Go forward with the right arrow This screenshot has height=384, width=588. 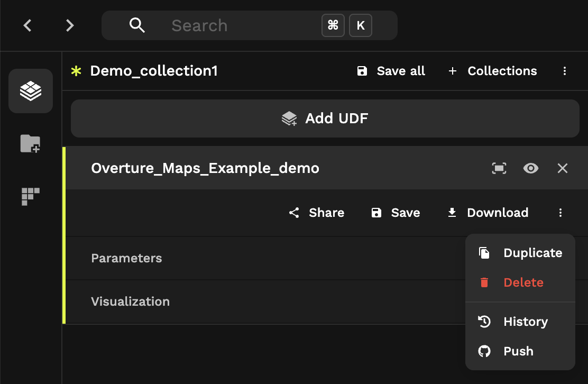pyautogui.click(x=70, y=25)
